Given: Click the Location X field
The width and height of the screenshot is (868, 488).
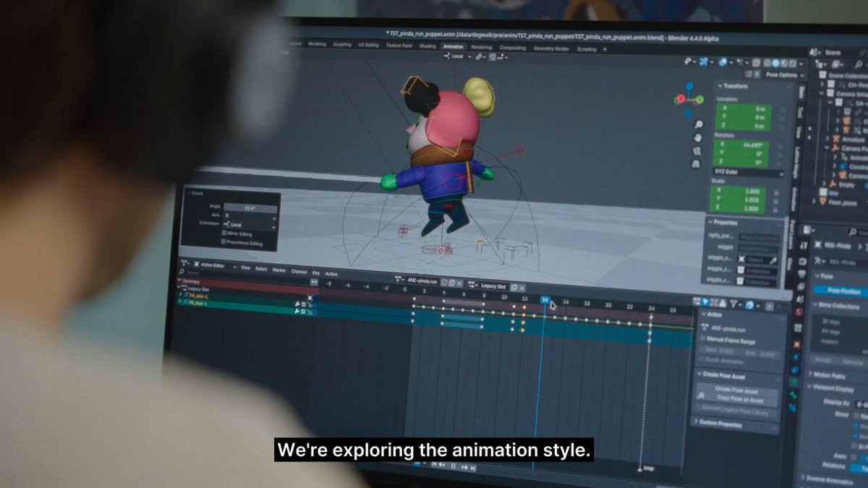Looking at the screenshot, I should (x=742, y=108).
